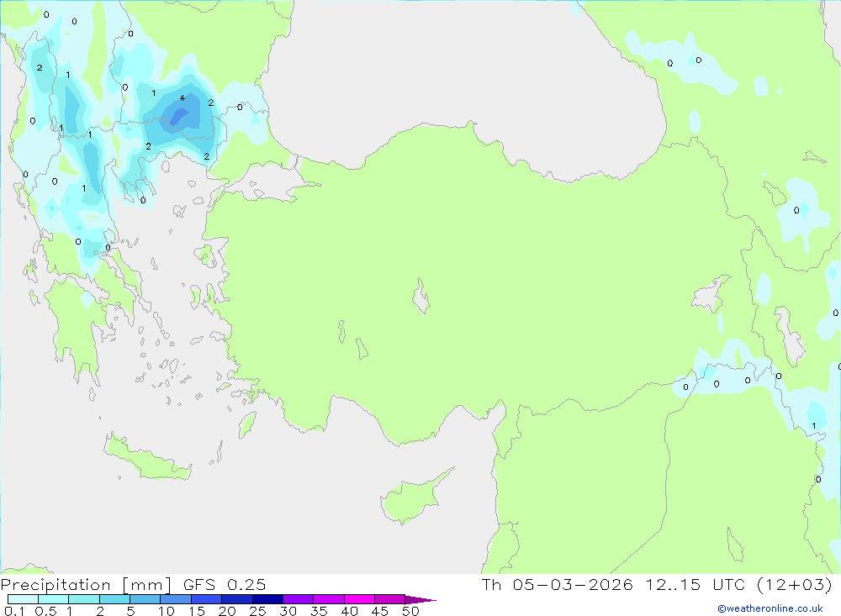Click the '15' legend scale label
Image resolution: width=841 pixels, height=616 pixels.
pos(197,611)
